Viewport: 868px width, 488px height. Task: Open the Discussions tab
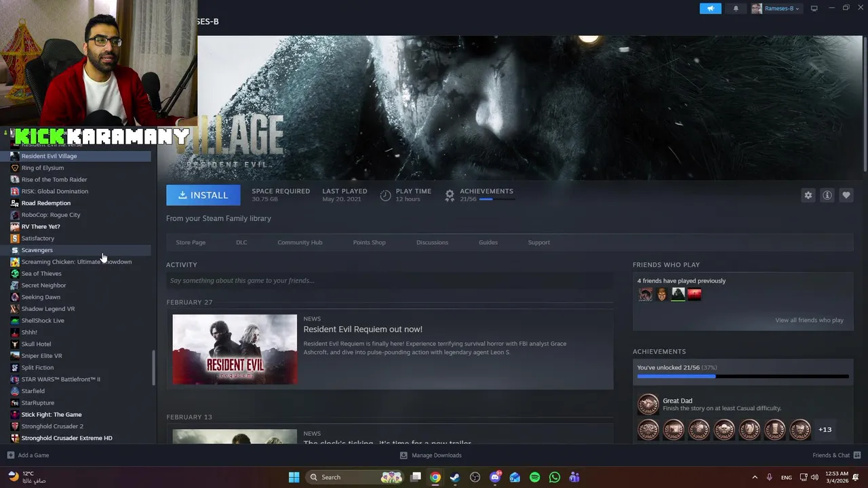pos(432,242)
